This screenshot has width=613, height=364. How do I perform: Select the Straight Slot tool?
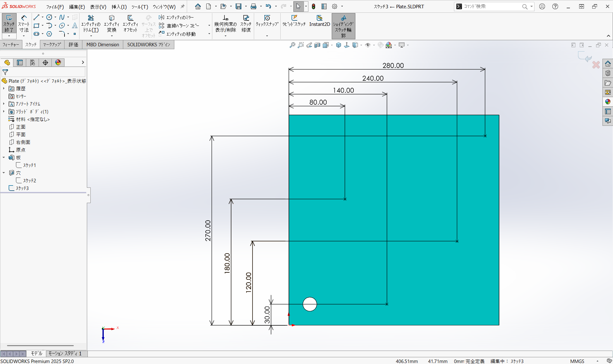click(36, 34)
